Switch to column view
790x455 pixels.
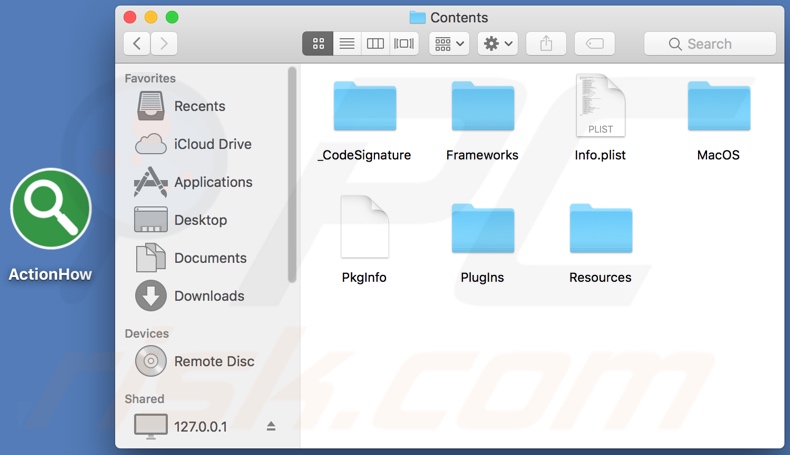point(375,44)
